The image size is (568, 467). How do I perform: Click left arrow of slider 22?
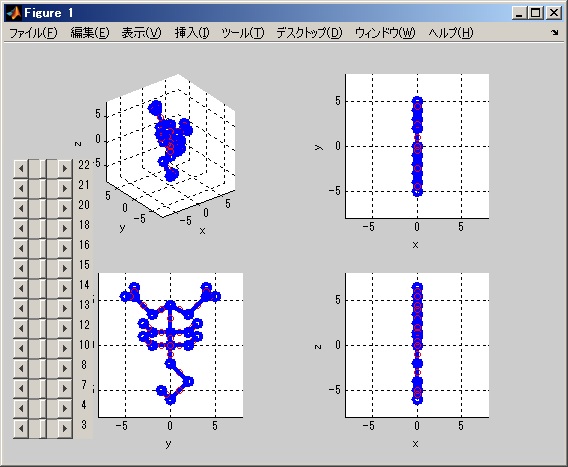[x=21, y=168]
